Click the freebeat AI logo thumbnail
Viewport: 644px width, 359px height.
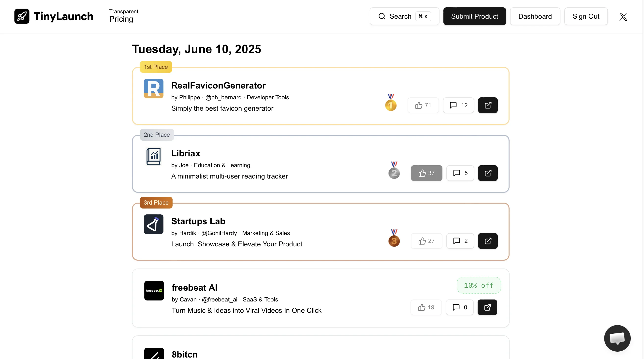tap(154, 290)
